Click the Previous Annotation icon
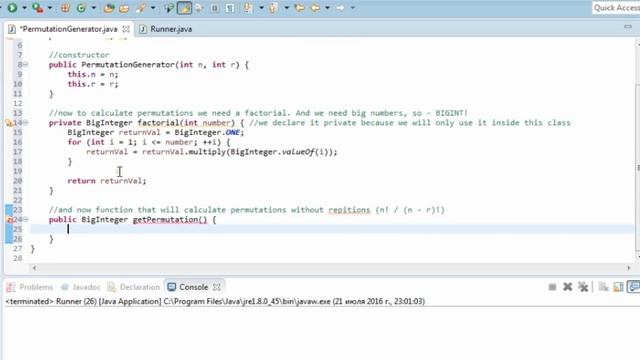Image resolution: width=640 pixels, height=360 pixels. tap(273, 8)
